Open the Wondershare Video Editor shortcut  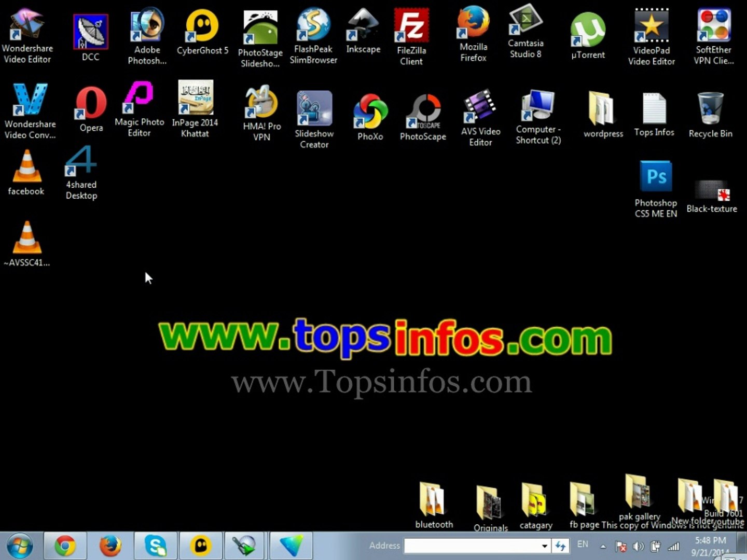click(27, 36)
